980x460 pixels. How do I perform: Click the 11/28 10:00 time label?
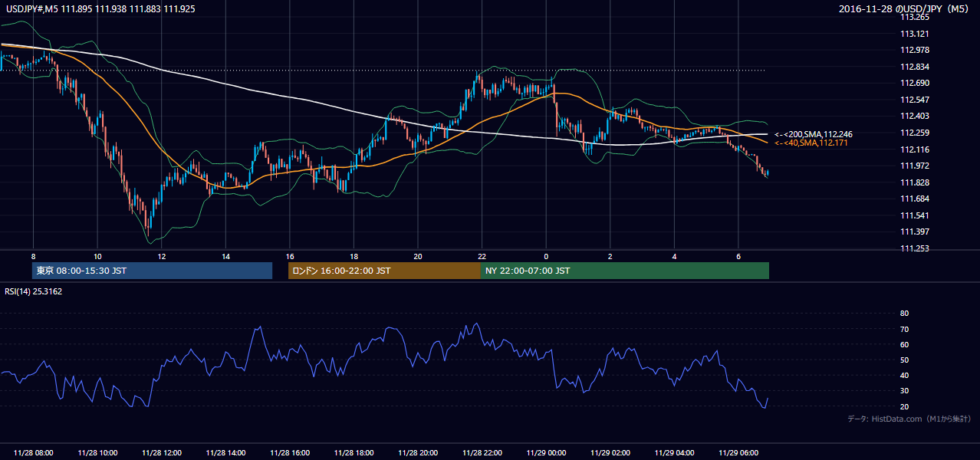point(97,452)
